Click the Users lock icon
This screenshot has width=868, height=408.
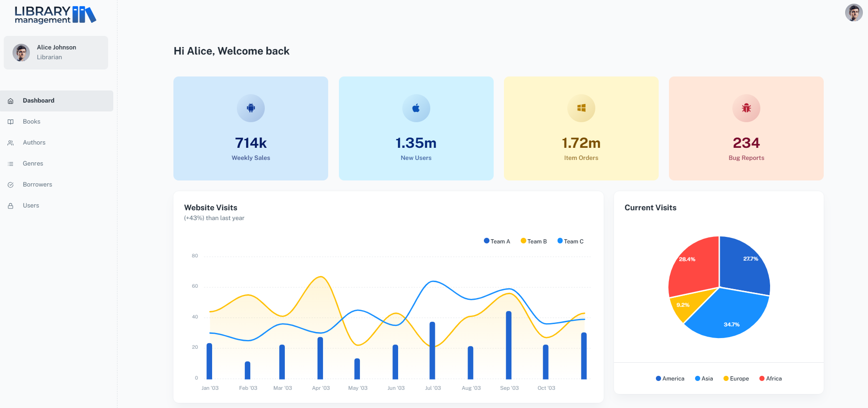tap(11, 206)
